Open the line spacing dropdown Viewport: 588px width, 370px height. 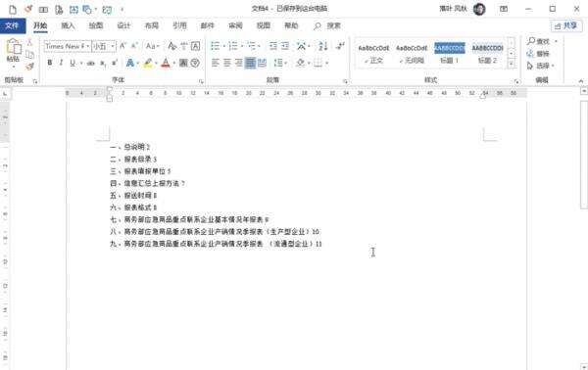pos(279,63)
